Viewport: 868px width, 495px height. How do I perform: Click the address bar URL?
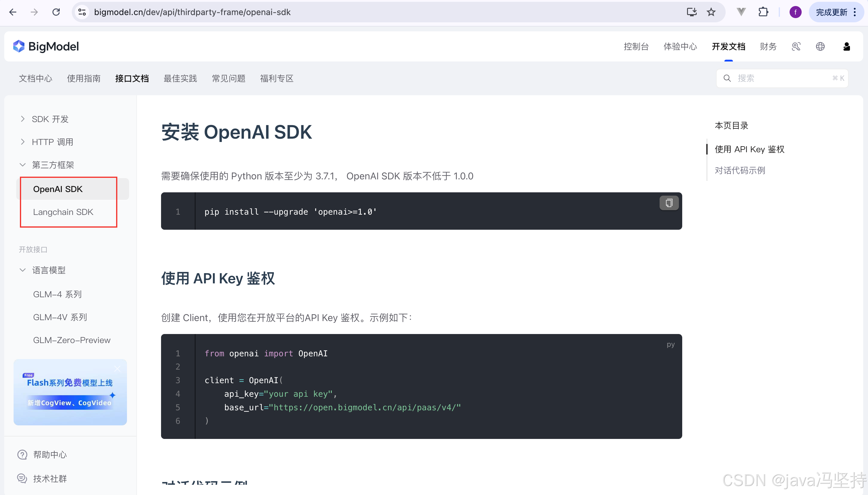click(192, 12)
